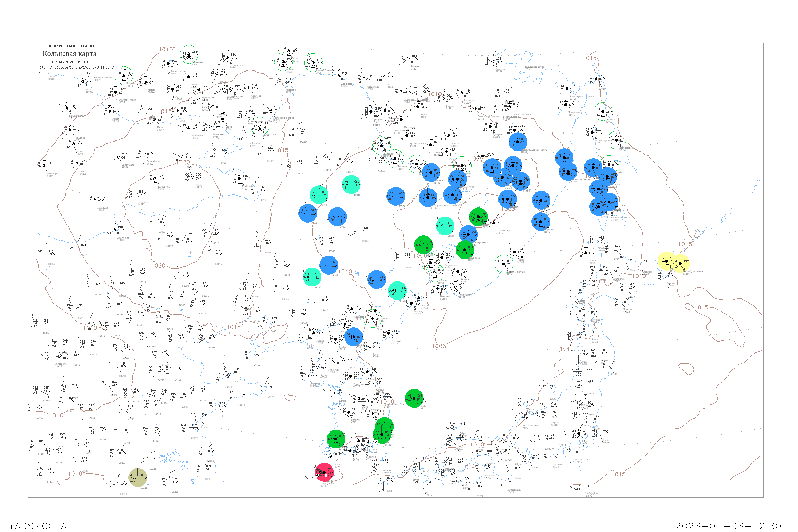Click the blue station circle at Комсомольск-на-Амуре

coord(518,142)
